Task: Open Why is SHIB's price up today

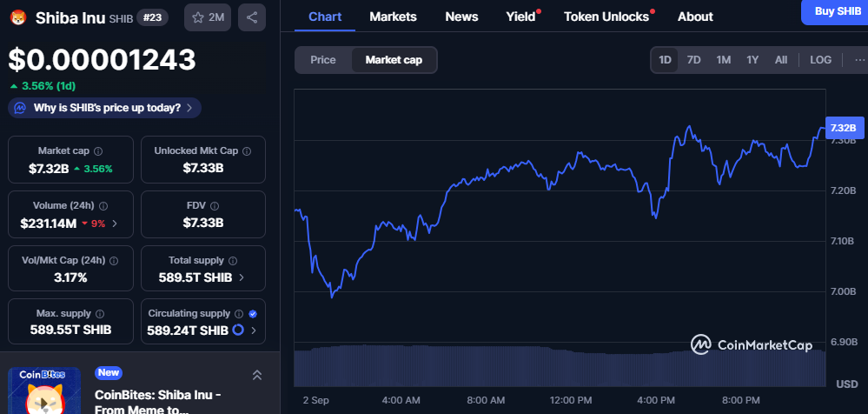Action: [x=105, y=108]
